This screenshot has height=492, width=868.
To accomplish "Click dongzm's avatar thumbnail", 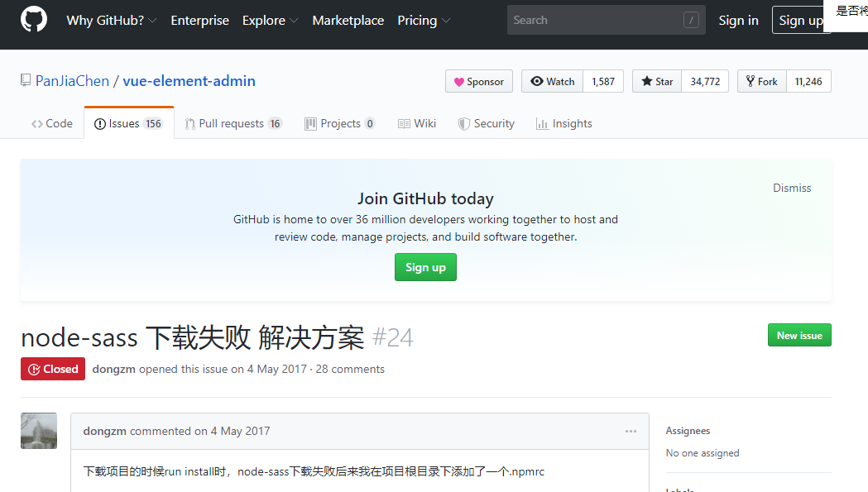I will coord(39,431).
